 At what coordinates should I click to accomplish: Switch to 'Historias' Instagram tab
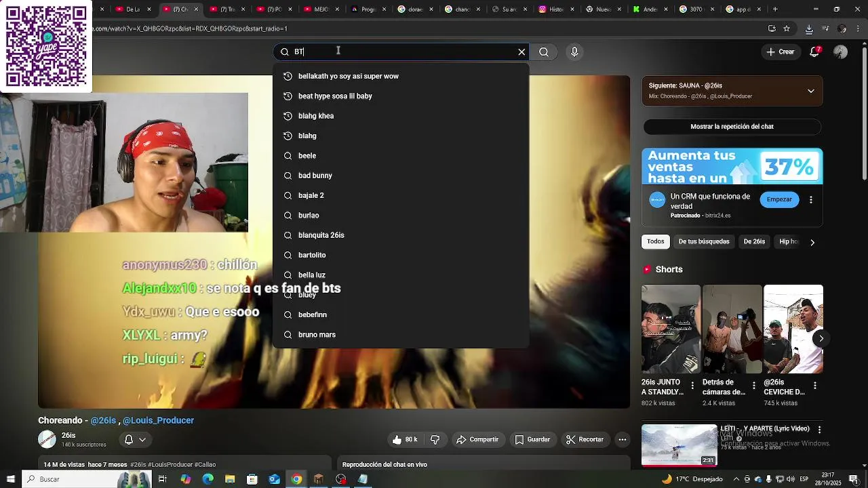tap(557, 9)
